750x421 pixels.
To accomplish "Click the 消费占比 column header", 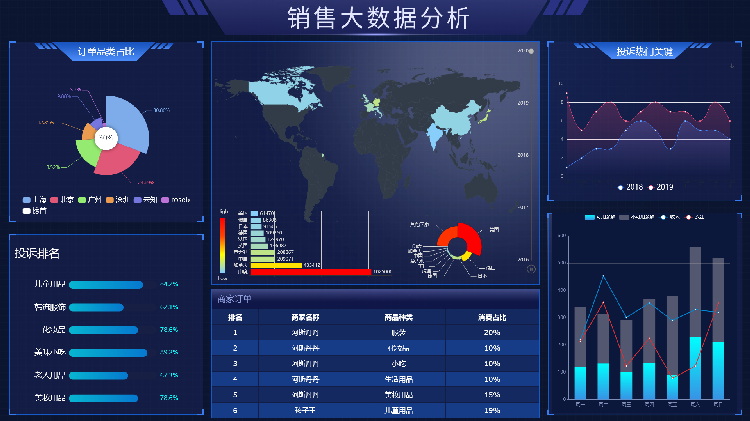I will tap(492, 317).
